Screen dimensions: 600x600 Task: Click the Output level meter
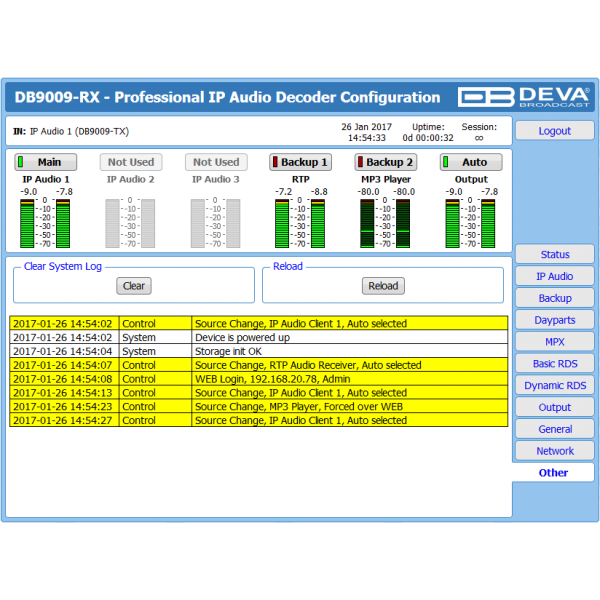click(x=470, y=223)
